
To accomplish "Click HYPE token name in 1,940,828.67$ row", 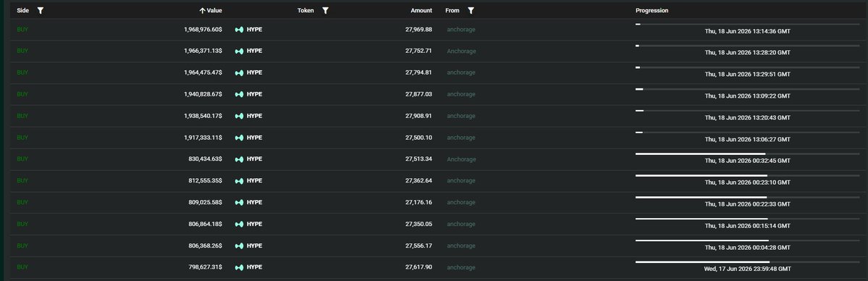I will click(x=254, y=94).
